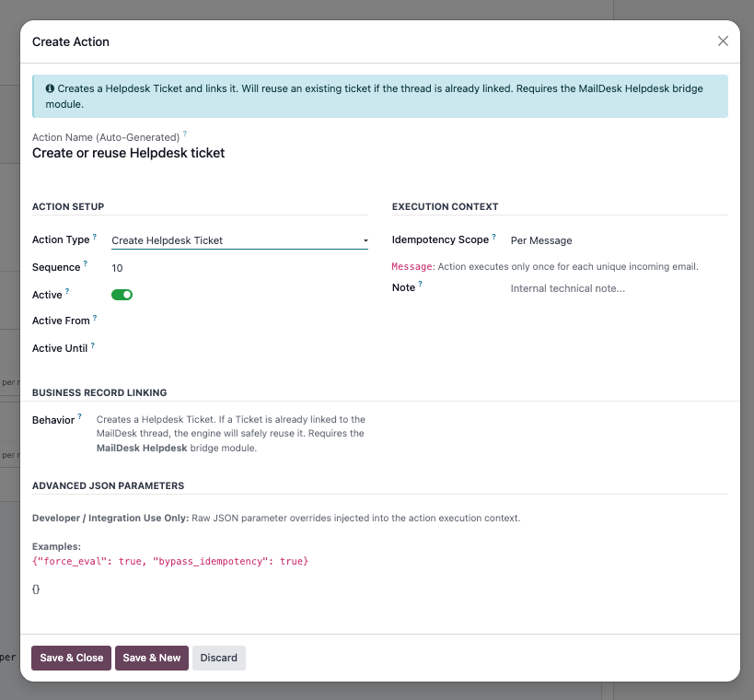Click Save & New button
754x700 pixels.
tap(152, 658)
